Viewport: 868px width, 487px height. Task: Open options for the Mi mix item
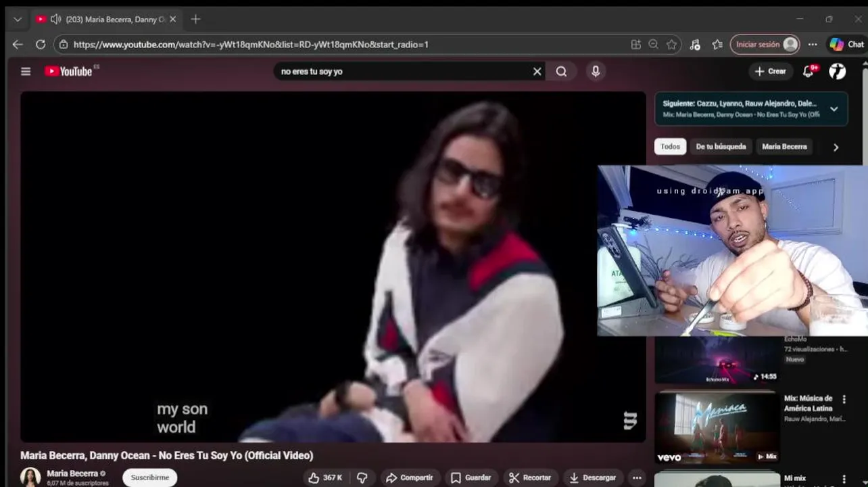[844, 479]
